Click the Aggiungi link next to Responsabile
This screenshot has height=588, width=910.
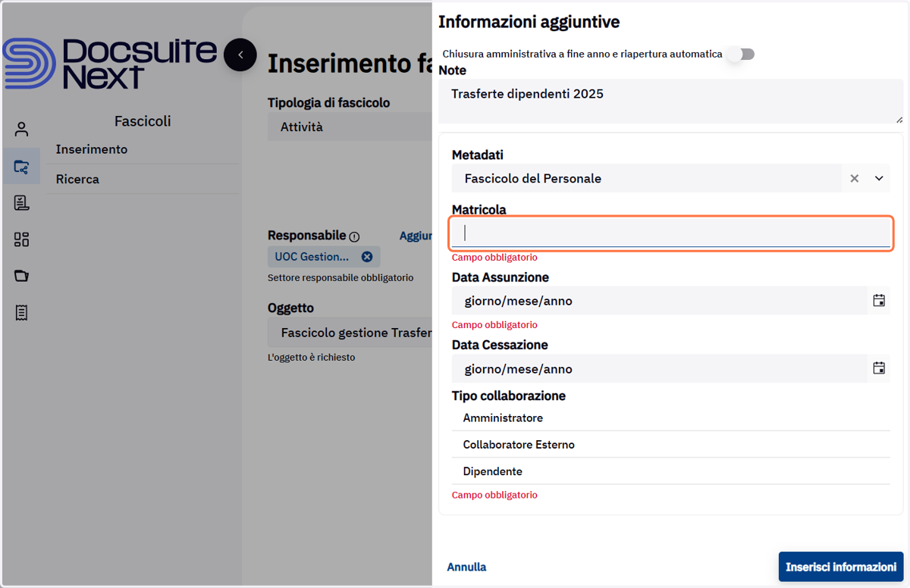coord(416,236)
